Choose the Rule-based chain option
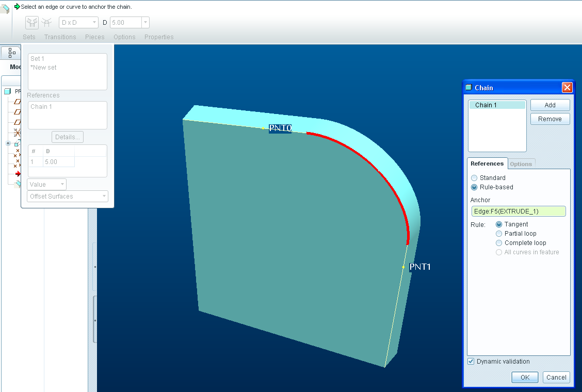Screen dimensions: 582x392 coord(474,187)
